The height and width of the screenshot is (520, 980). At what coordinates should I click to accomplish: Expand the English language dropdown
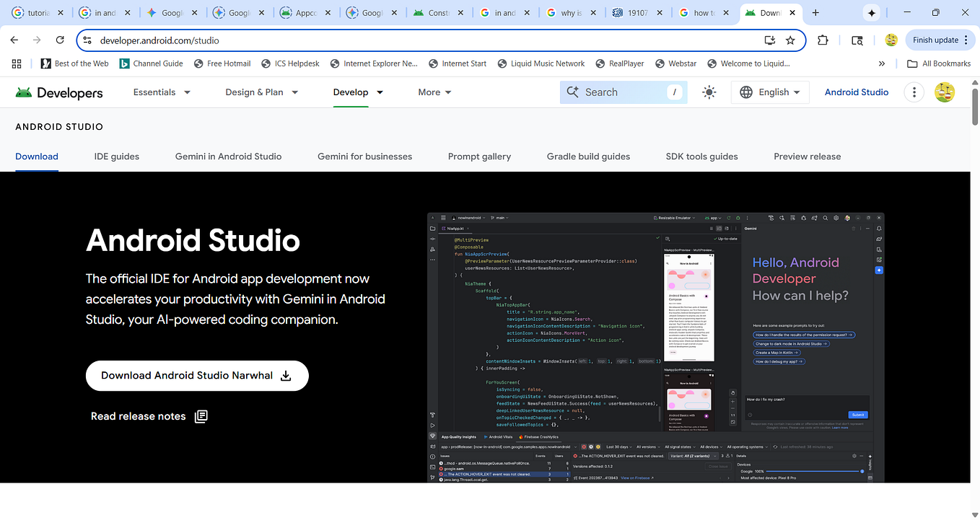pos(770,92)
